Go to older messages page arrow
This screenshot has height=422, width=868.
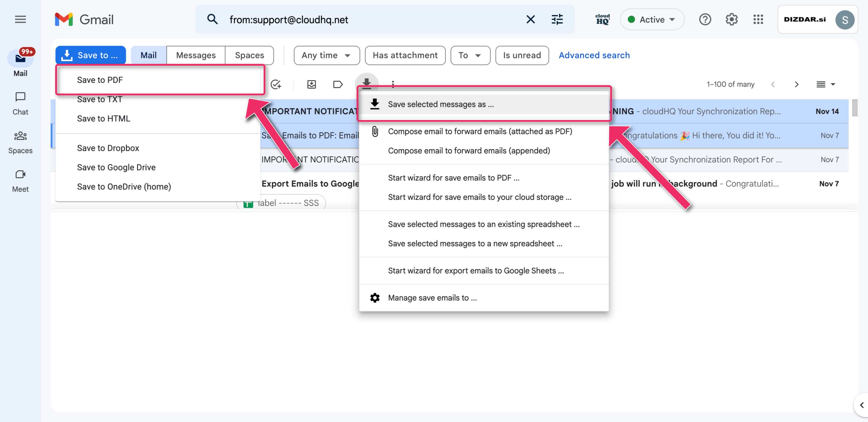pos(797,84)
